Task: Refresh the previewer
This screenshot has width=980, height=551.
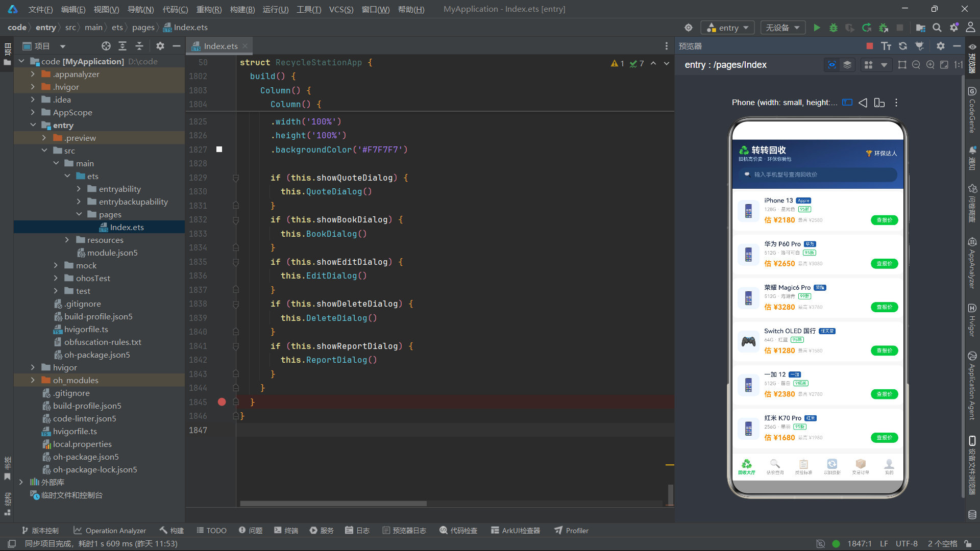Action: [x=903, y=46]
